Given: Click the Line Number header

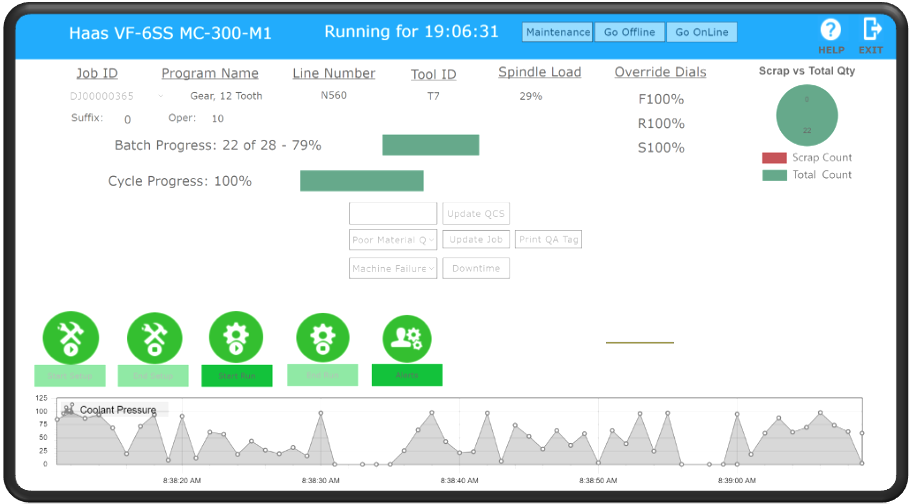Looking at the screenshot, I should pos(334,73).
